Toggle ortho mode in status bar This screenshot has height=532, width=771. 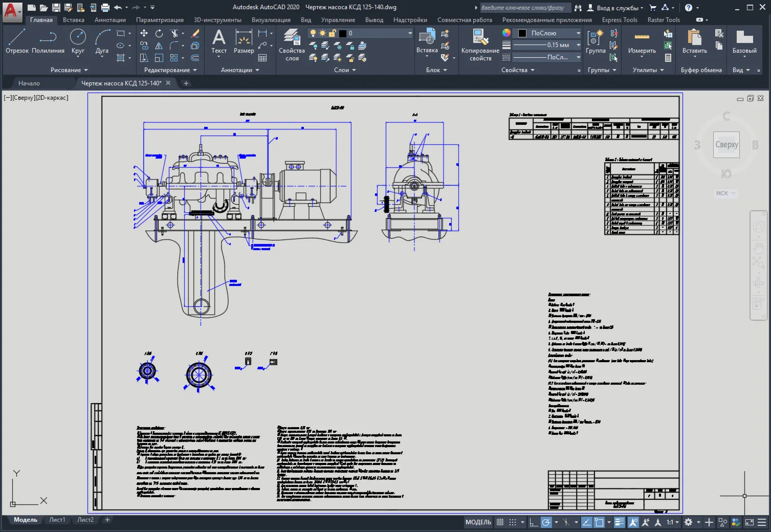click(534, 522)
